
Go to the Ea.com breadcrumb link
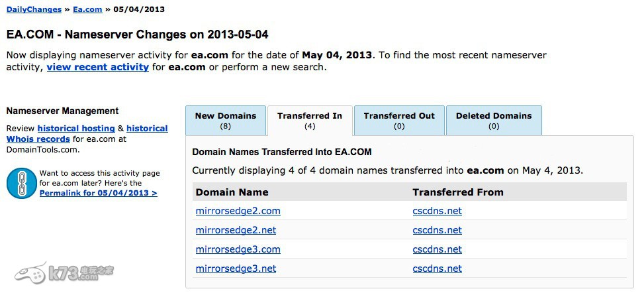click(88, 9)
